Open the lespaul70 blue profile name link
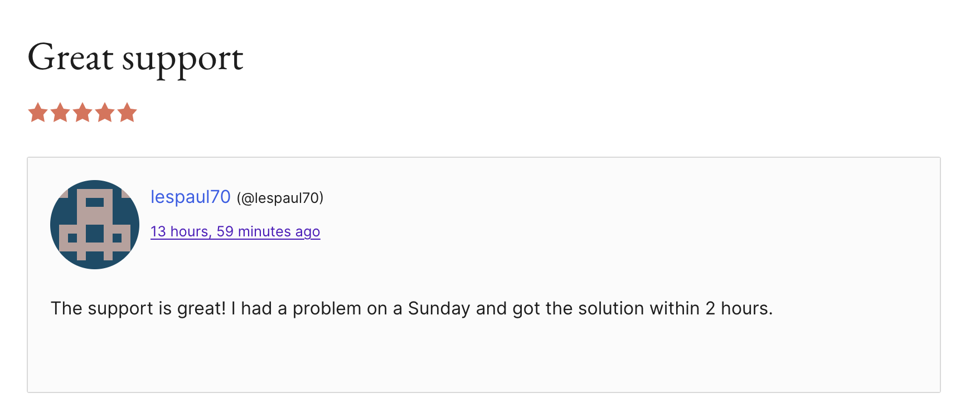980x417 pixels. 190,197
